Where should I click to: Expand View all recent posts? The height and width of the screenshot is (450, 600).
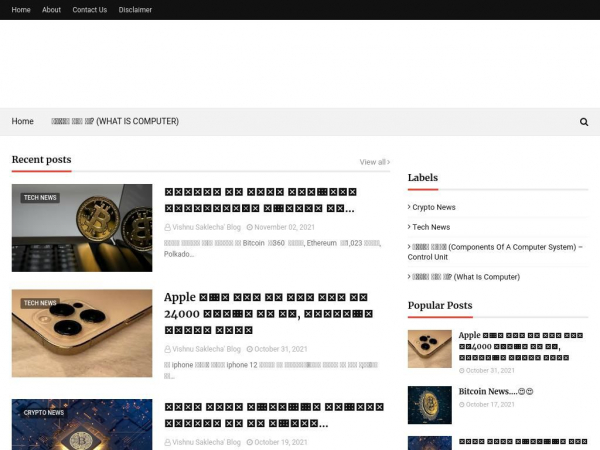[374, 162]
